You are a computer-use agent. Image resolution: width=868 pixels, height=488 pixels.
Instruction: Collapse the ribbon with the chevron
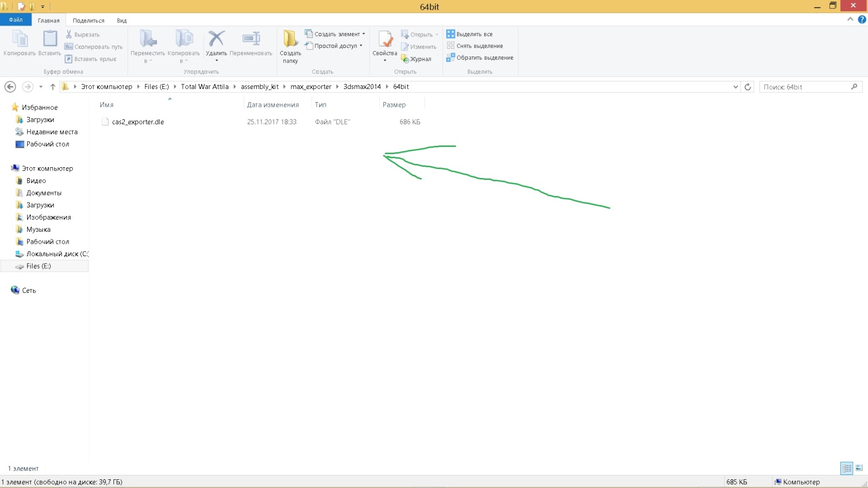coord(850,20)
